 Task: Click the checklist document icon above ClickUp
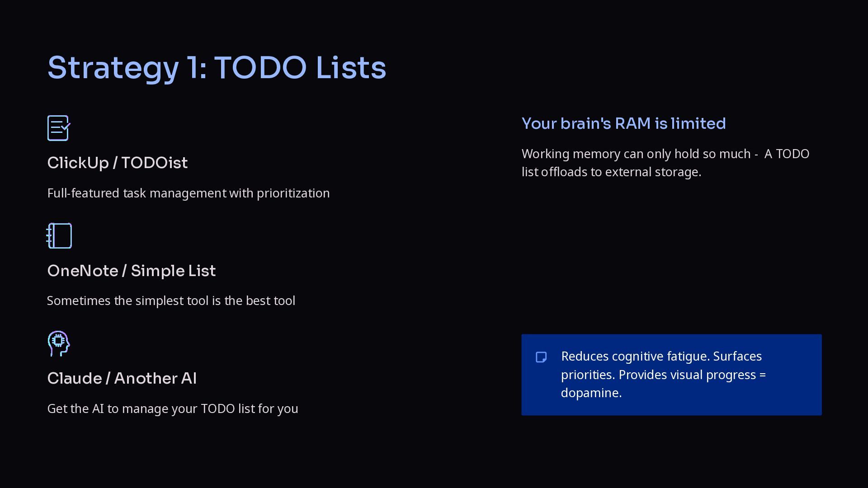pyautogui.click(x=59, y=128)
